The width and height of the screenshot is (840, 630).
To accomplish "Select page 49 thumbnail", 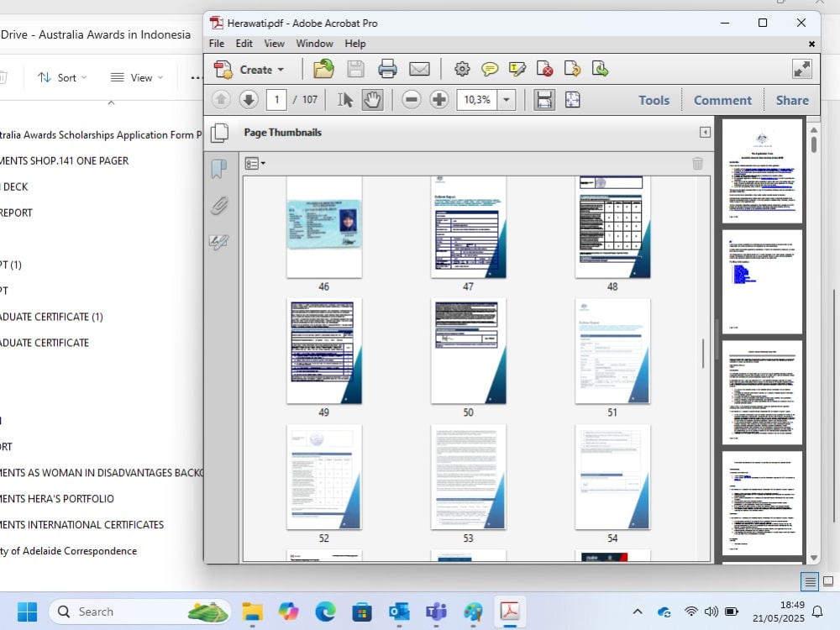I will tap(324, 351).
